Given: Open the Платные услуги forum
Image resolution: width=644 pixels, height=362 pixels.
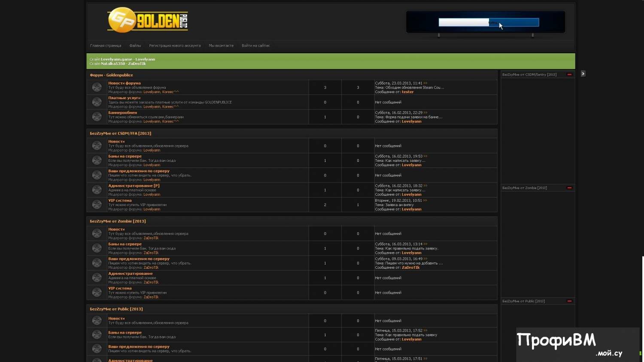Looking at the screenshot, I should click(125, 98).
